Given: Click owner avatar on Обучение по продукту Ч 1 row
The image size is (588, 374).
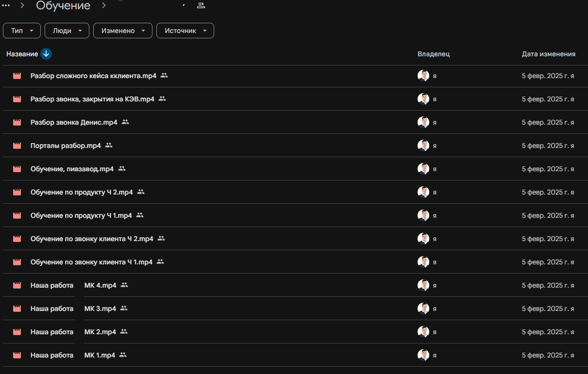Looking at the screenshot, I should coord(423,215).
